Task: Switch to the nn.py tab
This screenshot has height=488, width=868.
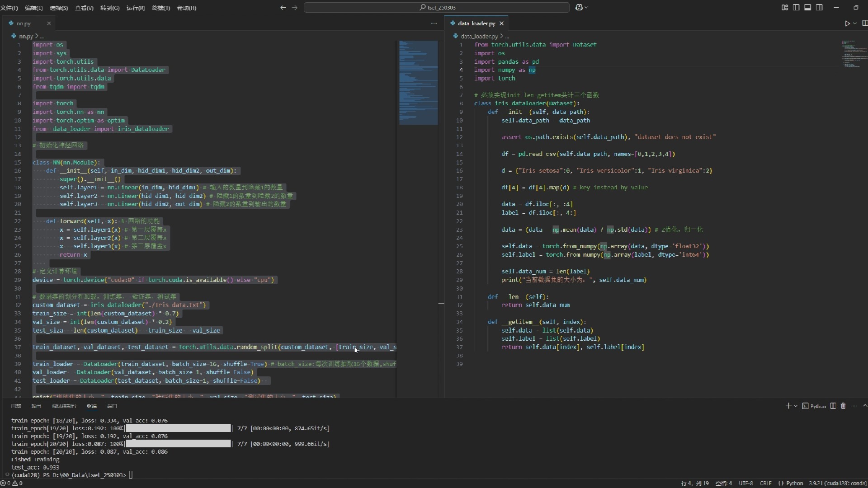Action: pos(24,23)
